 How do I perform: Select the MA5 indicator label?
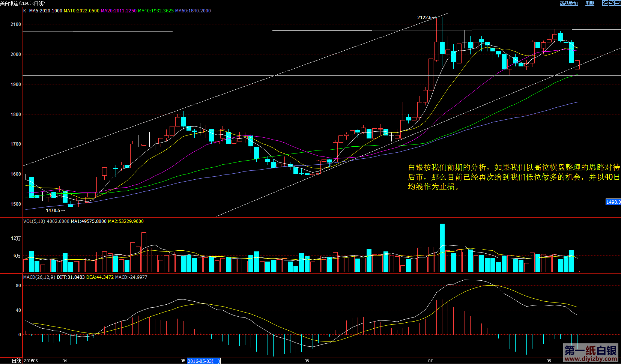45,11
